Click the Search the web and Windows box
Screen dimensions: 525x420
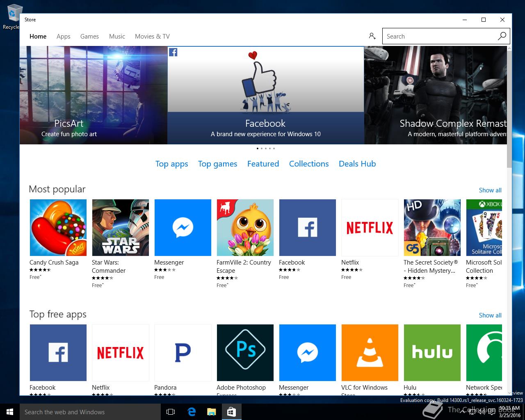pyautogui.click(x=90, y=412)
